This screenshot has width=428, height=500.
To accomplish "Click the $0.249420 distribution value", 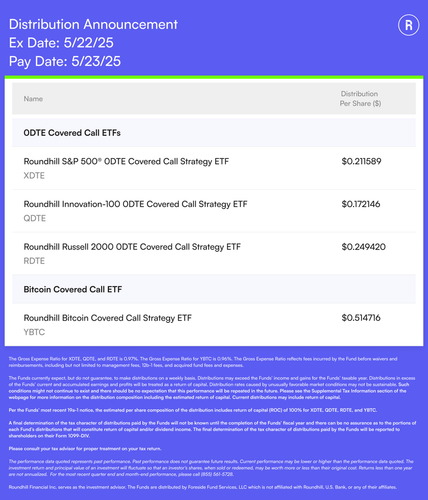I will pos(364,247).
